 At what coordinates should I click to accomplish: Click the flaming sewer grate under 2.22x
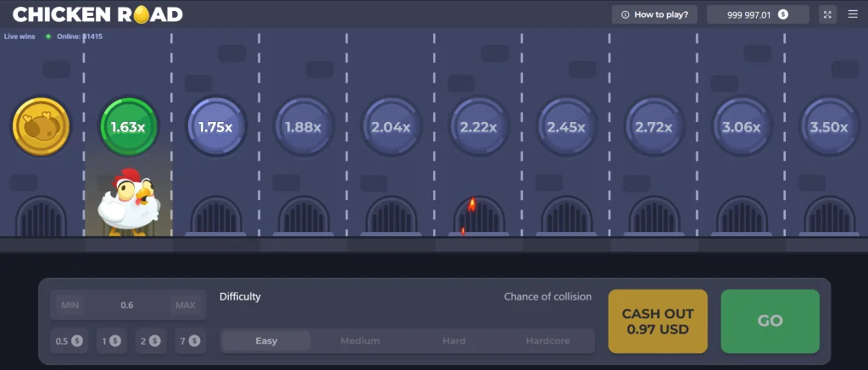point(479,216)
